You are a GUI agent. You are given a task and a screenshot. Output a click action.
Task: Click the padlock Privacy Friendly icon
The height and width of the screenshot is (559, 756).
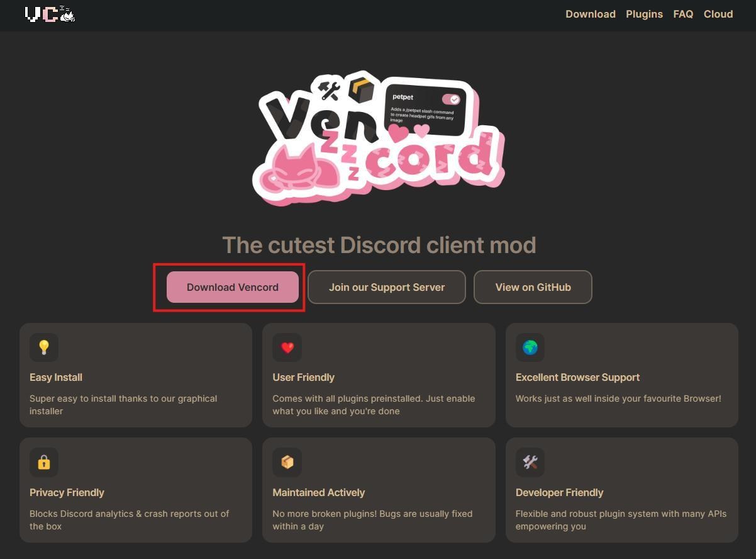(44, 462)
